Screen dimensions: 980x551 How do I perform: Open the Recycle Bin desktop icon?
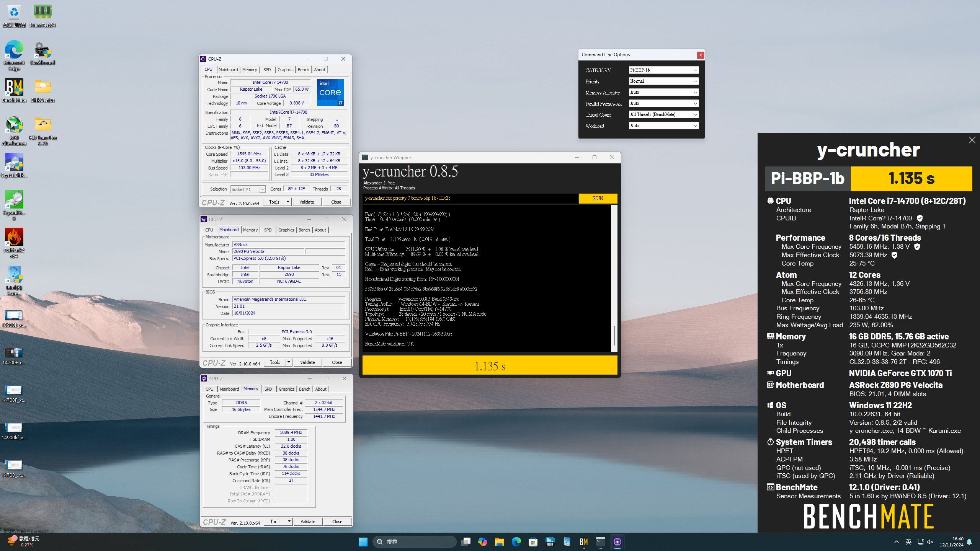[x=14, y=16]
